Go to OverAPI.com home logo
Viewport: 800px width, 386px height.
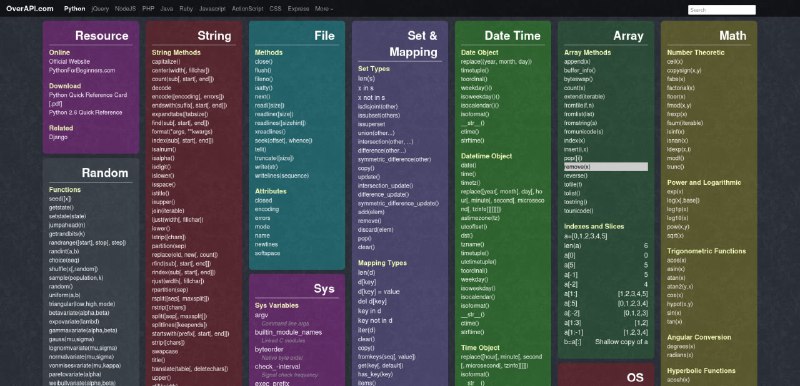click(30, 9)
